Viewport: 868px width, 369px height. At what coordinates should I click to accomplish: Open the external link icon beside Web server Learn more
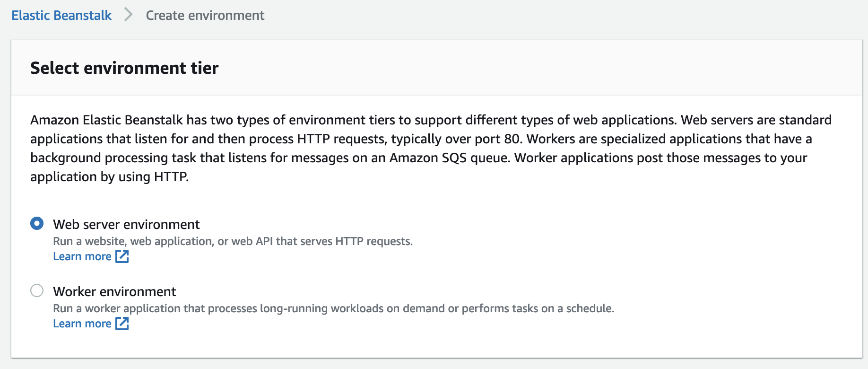122,256
